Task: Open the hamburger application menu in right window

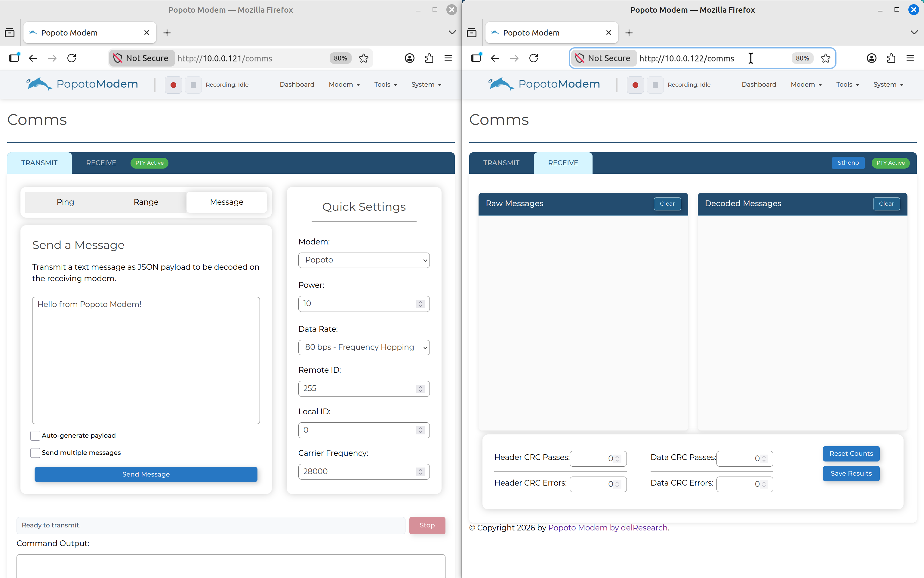Action: [x=910, y=58]
